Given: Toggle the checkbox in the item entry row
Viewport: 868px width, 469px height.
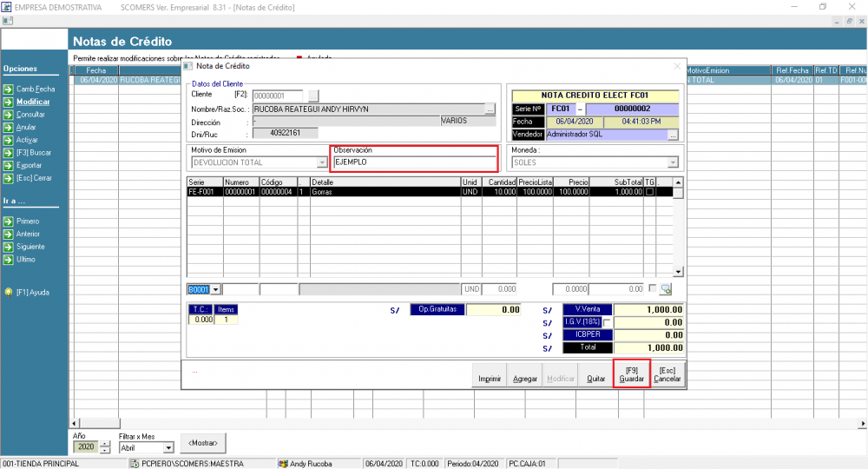Looking at the screenshot, I should [652, 288].
